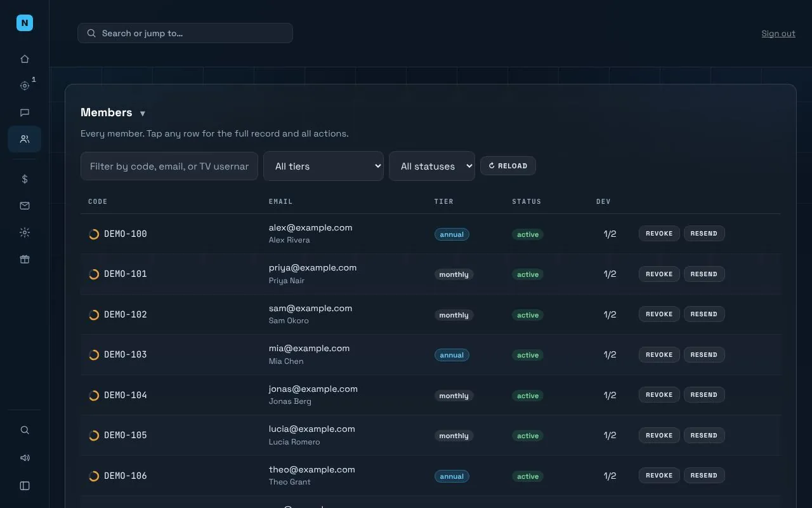Click annual tier badge for Theo Grant

[x=452, y=476]
